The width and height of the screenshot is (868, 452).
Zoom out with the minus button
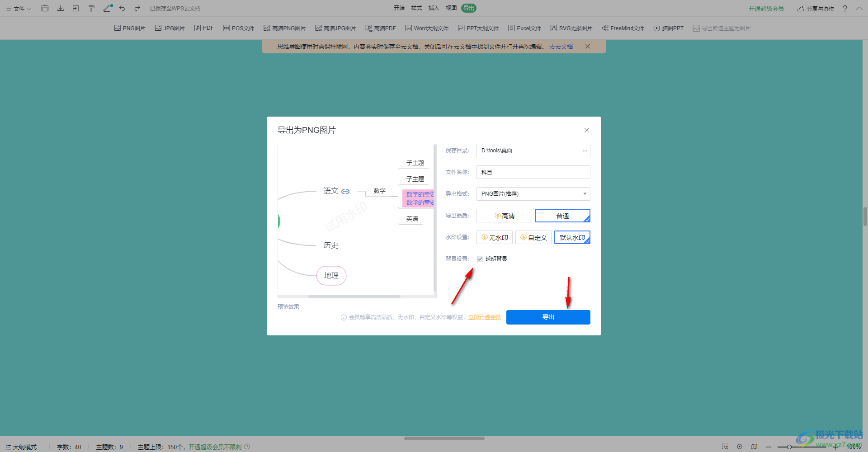pos(769,447)
